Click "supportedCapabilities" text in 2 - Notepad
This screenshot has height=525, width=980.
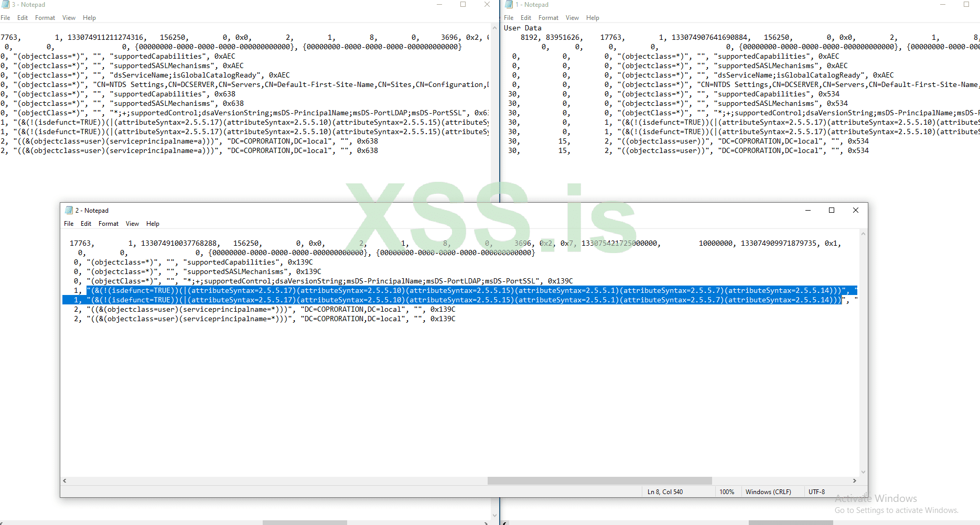tap(231, 262)
